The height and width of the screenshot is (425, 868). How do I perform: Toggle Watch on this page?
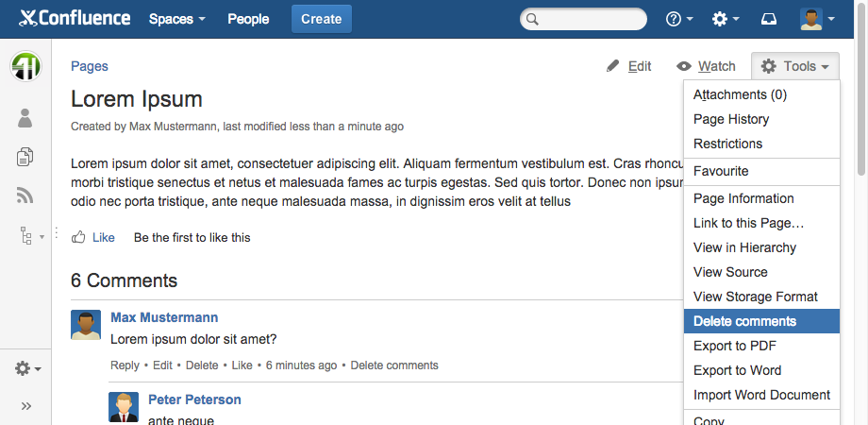pyautogui.click(x=706, y=66)
